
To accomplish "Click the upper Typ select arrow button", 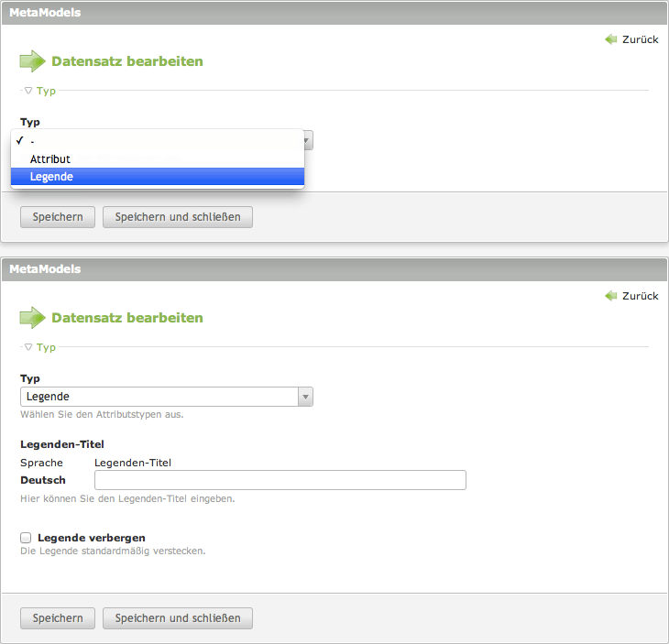I will click(308, 140).
